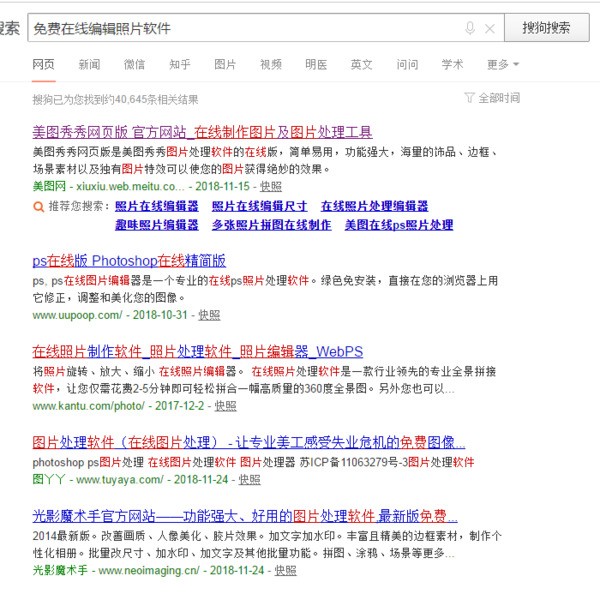The image size is (600, 600).
Task: Click suggested search 美图在线ps照片处理
Action: [398, 226]
